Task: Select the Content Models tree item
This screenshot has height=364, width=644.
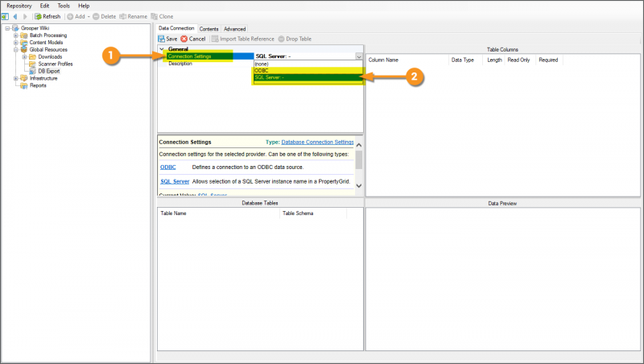Action: click(x=46, y=43)
